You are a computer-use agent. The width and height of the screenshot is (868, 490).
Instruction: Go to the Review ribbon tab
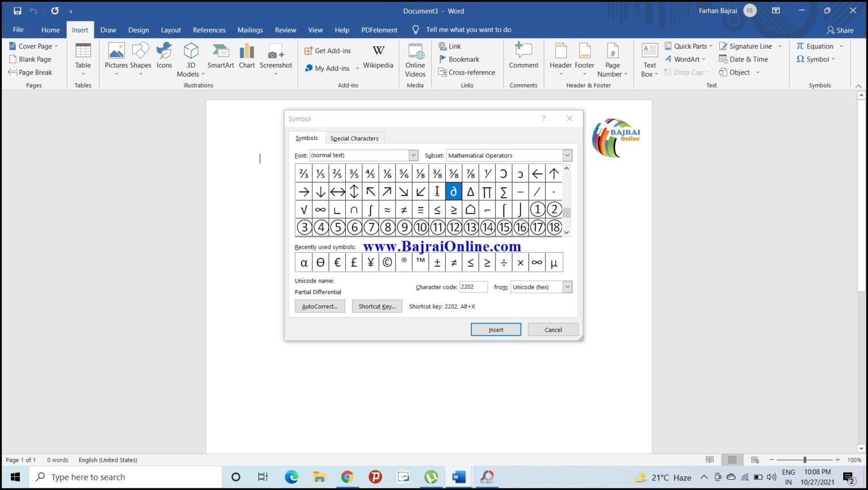pos(285,29)
